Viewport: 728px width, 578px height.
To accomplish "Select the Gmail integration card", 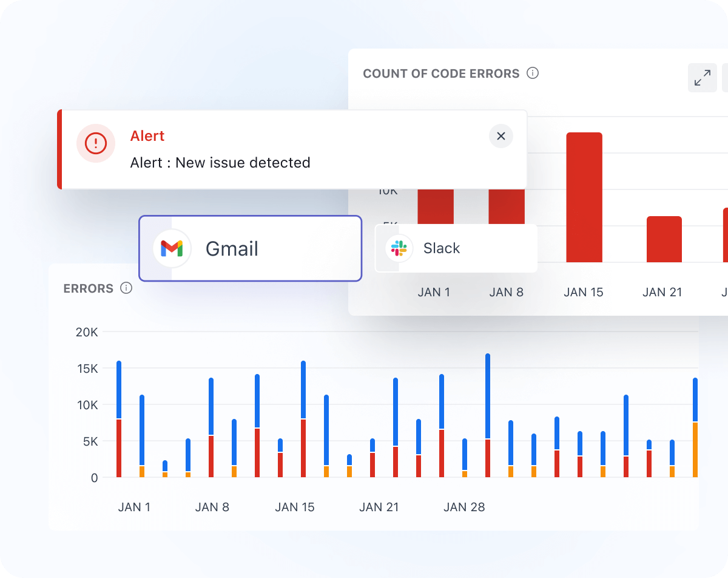I will (x=251, y=248).
